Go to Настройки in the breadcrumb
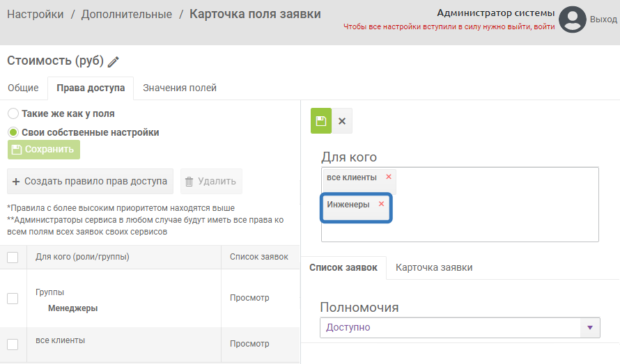The width and height of the screenshot is (620, 364). pyautogui.click(x=36, y=14)
